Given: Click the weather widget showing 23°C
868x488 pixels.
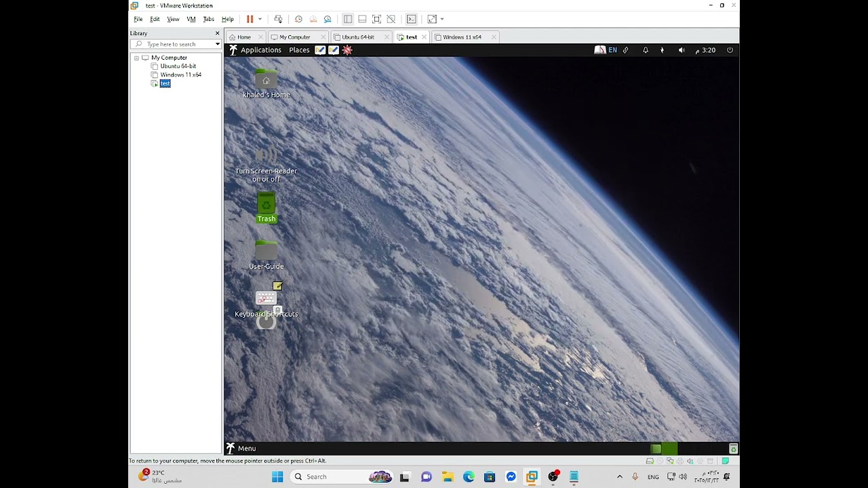Looking at the screenshot, I should (160, 476).
